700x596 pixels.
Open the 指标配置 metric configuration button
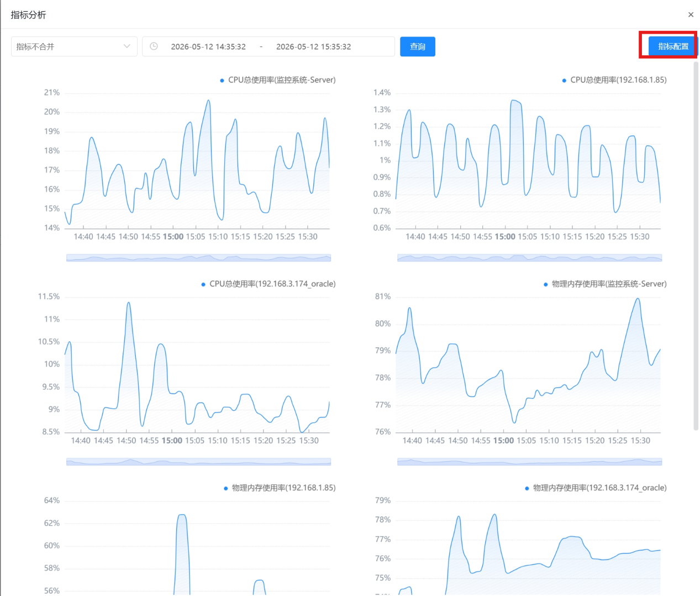pos(673,46)
